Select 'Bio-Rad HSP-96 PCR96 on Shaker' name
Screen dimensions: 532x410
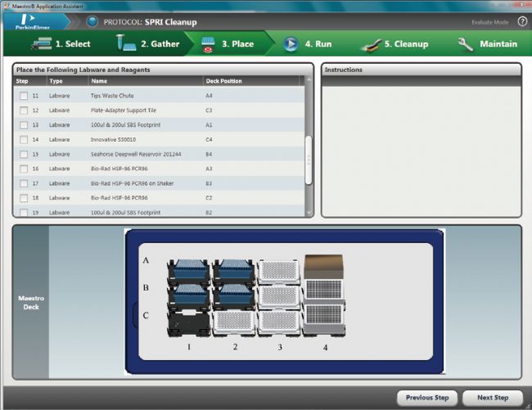click(x=132, y=183)
